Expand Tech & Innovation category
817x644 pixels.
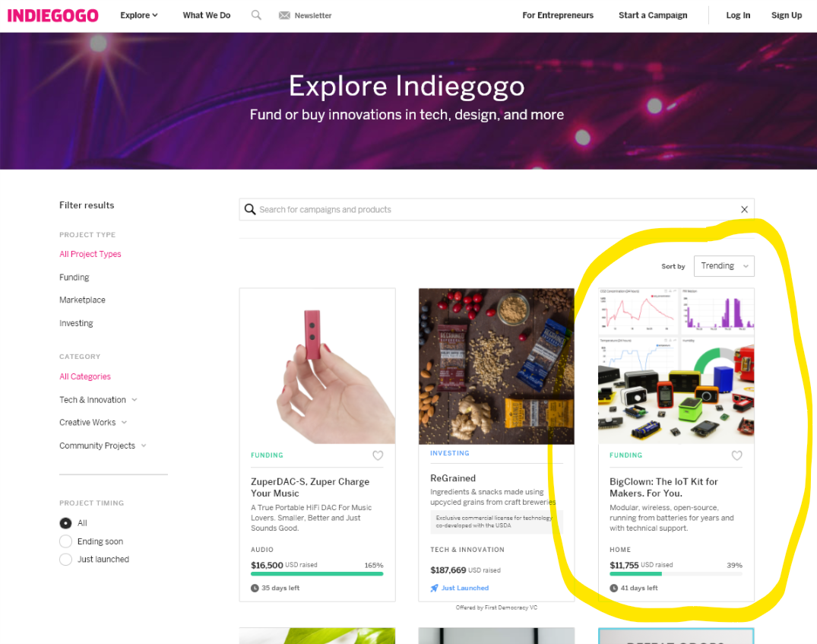coord(98,399)
